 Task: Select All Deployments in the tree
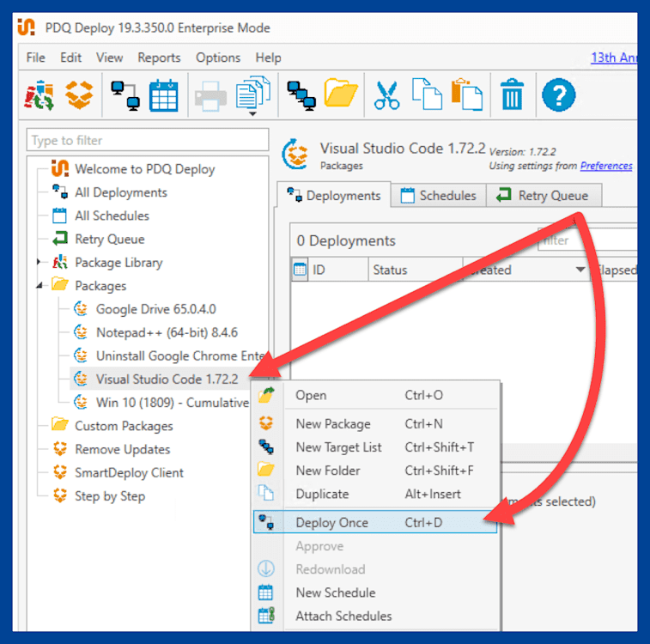point(120,192)
